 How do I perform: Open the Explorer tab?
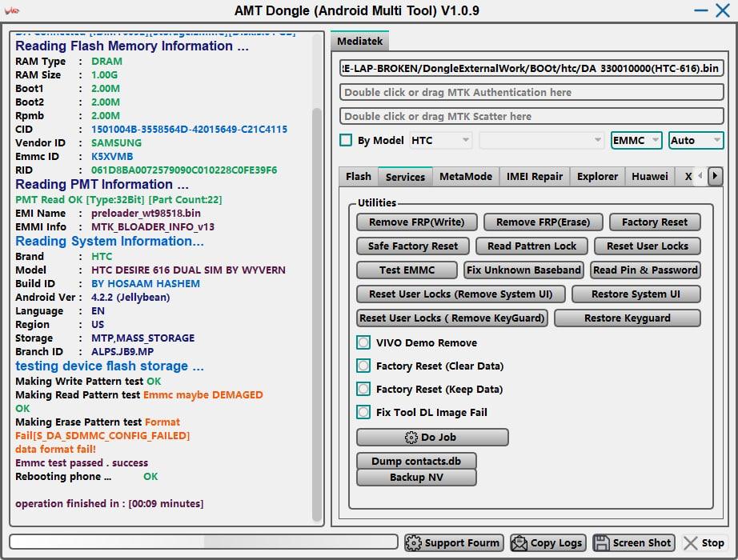coord(598,177)
